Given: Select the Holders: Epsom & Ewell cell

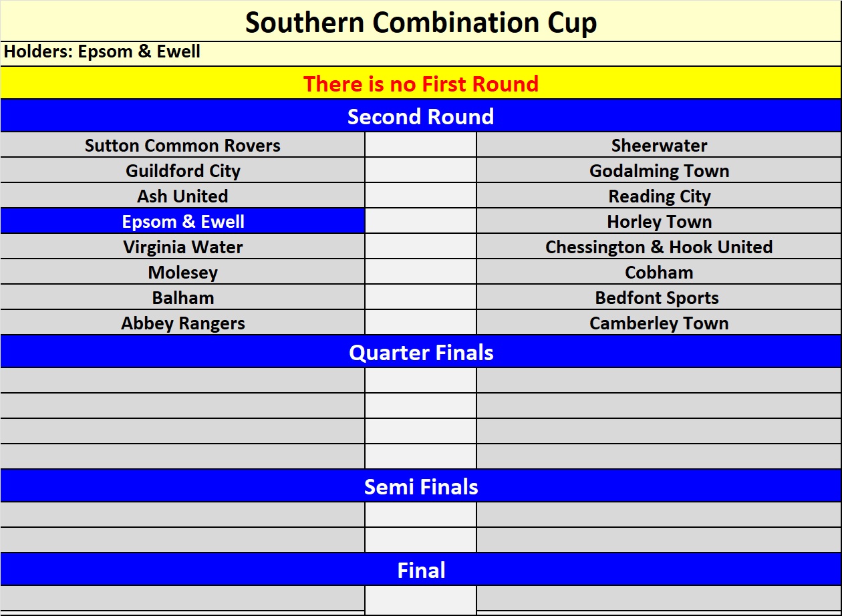Looking at the screenshot, I should click(102, 52).
